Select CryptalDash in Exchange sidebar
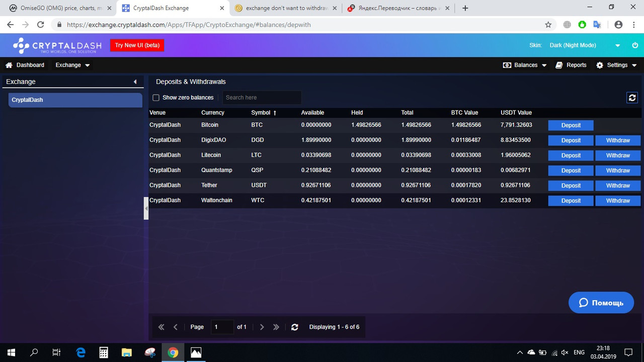Viewport: 644px width, 362px height. point(75,100)
